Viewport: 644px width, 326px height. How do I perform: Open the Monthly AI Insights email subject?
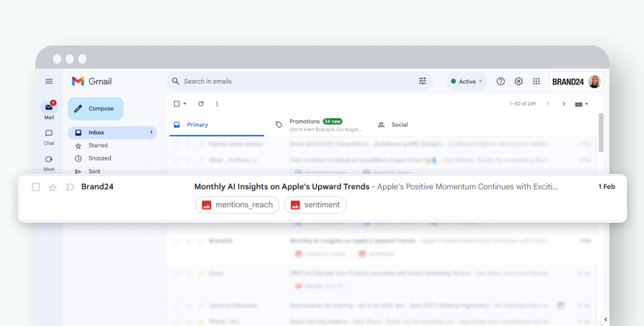282,187
